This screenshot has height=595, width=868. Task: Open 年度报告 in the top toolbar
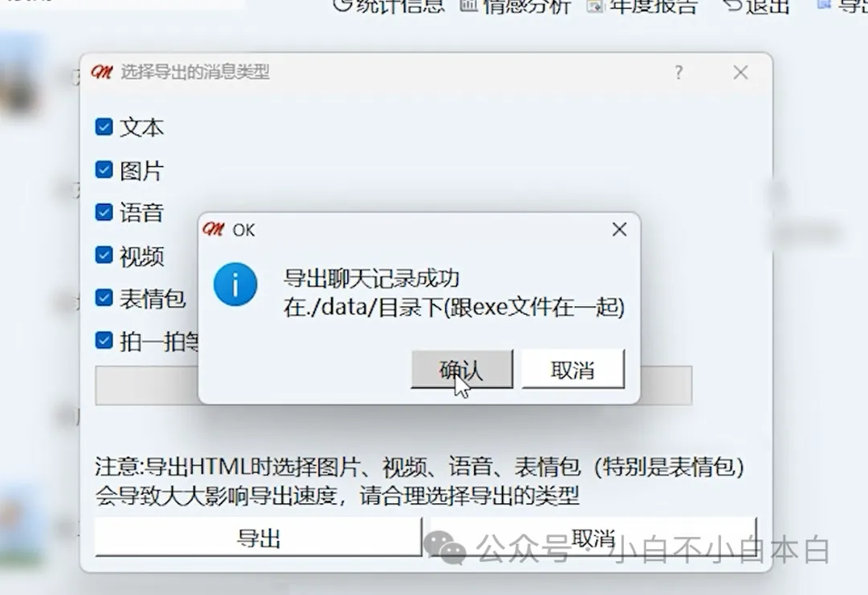click(x=643, y=6)
